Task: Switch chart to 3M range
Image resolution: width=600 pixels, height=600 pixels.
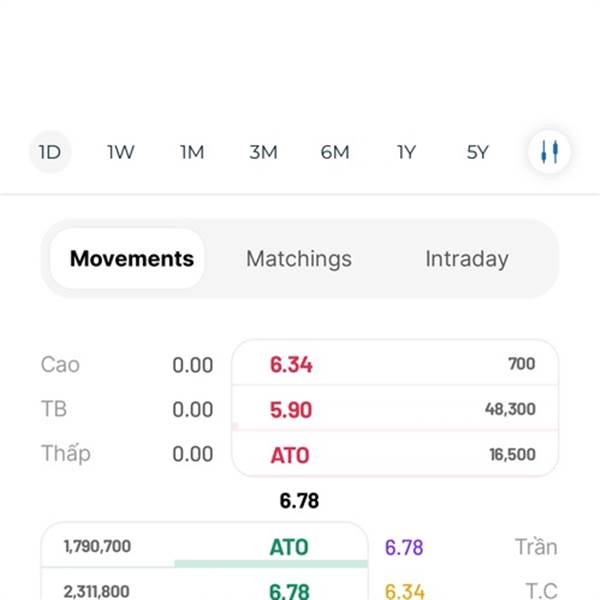Action: [x=263, y=152]
